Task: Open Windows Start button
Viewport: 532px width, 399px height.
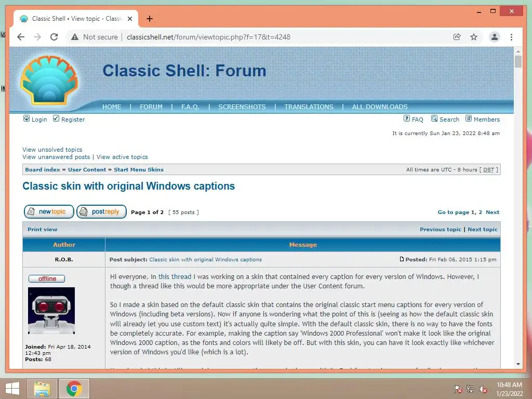Action: tap(12, 389)
